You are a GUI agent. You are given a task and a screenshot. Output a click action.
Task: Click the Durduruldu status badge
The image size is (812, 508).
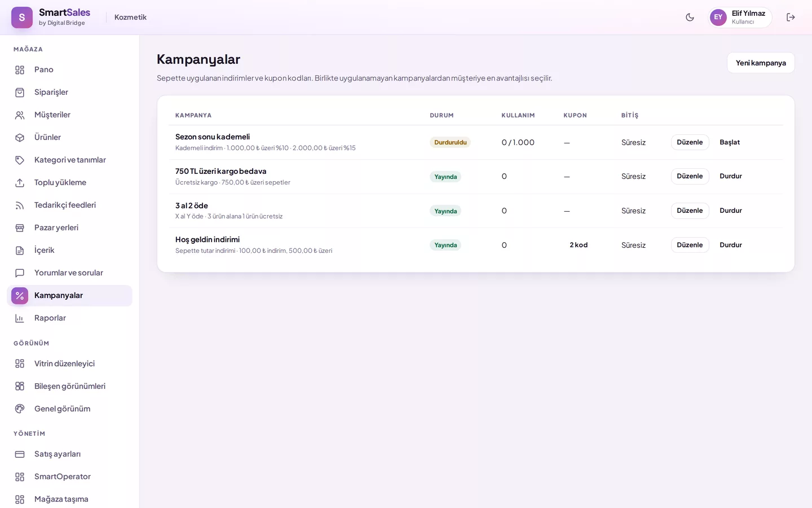point(450,142)
